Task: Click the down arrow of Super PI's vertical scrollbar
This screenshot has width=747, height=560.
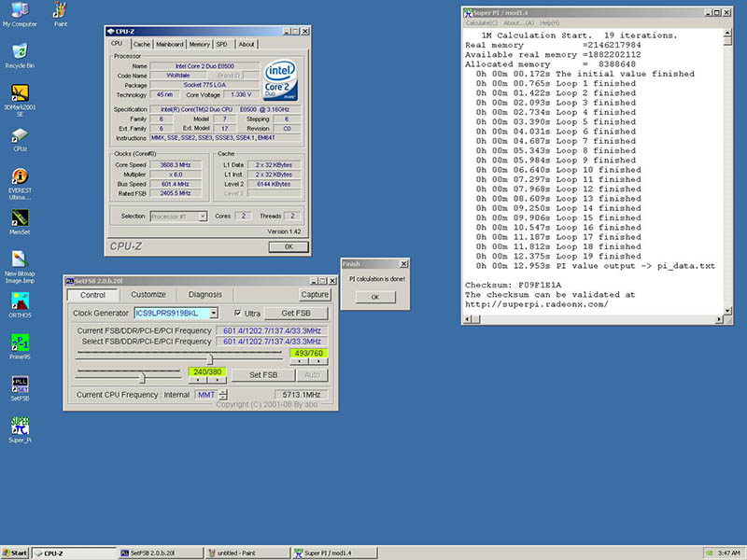Action: [727, 311]
